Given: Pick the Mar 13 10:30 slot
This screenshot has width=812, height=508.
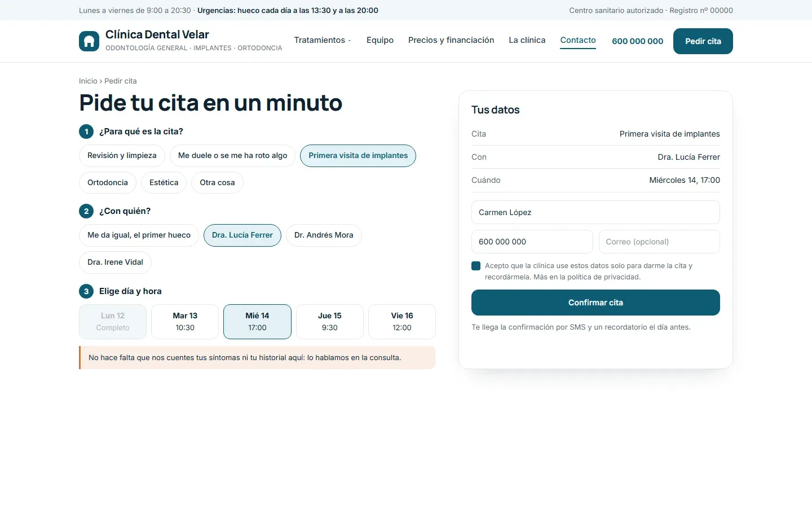Looking at the screenshot, I should pyautogui.click(x=185, y=322).
